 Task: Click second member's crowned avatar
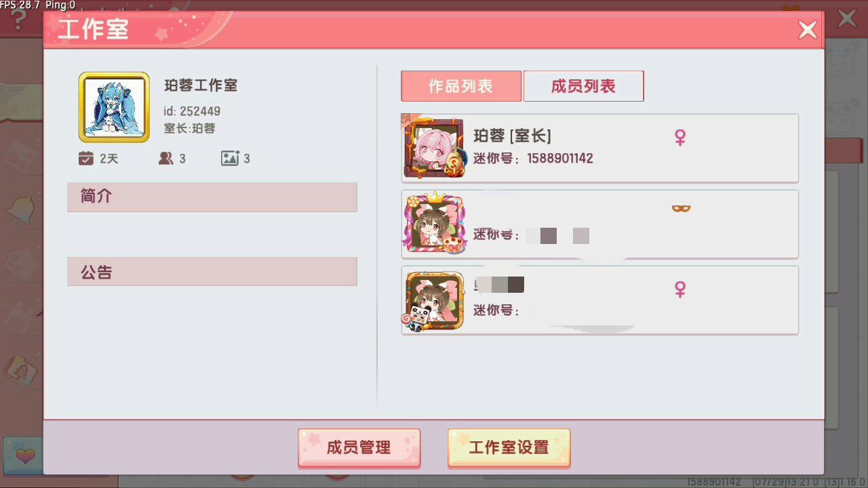434,223
